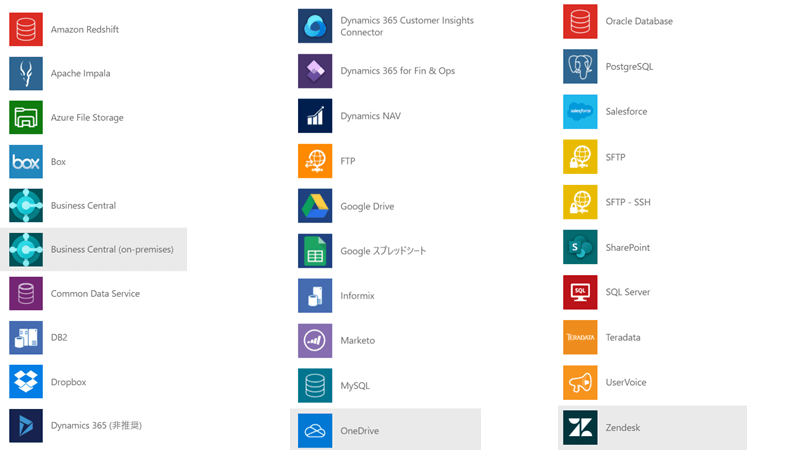The image size is (800, 450).
Task: Click 'Dynamics 365 Customer Insights Connector' text
Action: [x=407, y=26]
